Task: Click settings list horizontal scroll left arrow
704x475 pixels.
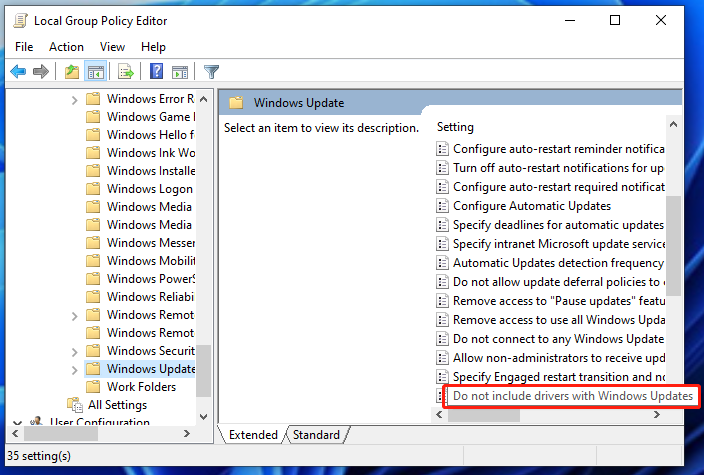Action: pos(440,415)
